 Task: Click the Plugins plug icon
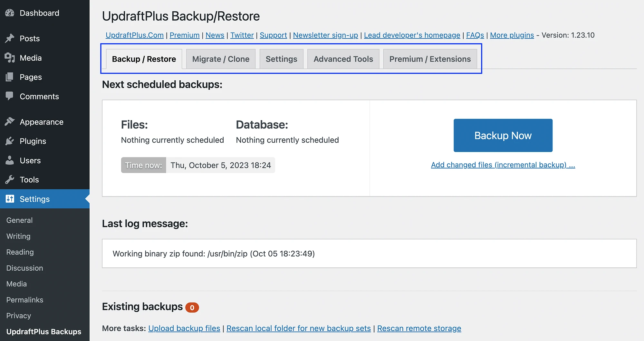pyautogui.click(x=10, y=141)
